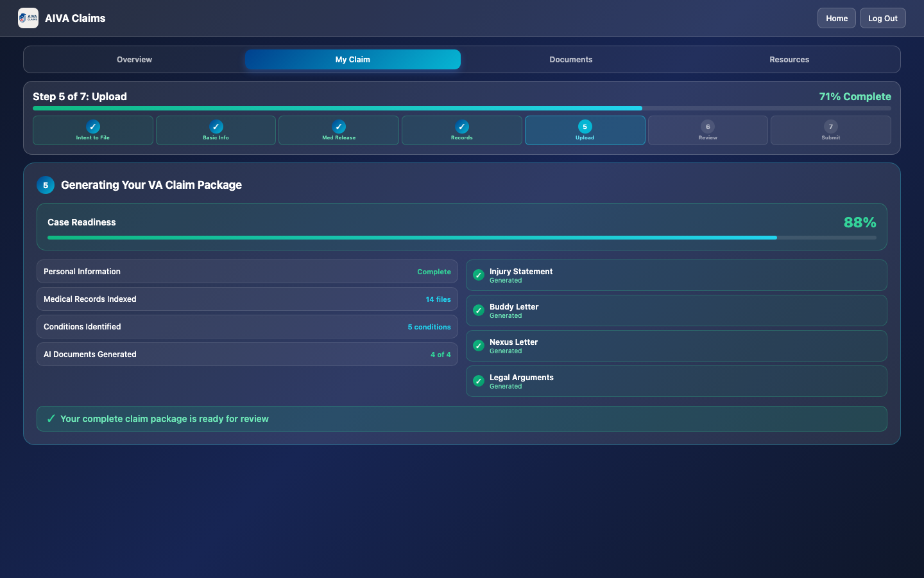
Task: Select the Upload step card
Action: pos(585,130)
